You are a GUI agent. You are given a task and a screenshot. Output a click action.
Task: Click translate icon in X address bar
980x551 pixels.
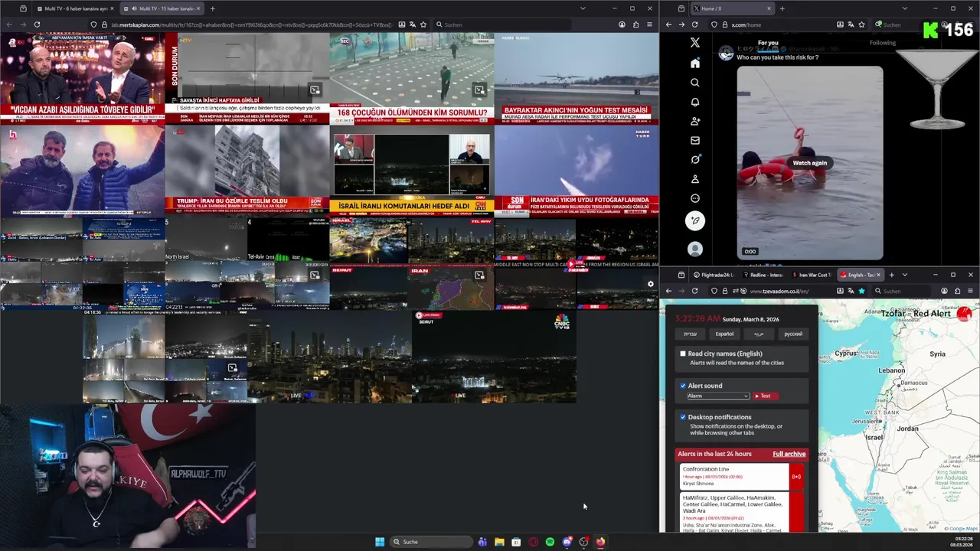pyautogui.click(x=852, y=24)
